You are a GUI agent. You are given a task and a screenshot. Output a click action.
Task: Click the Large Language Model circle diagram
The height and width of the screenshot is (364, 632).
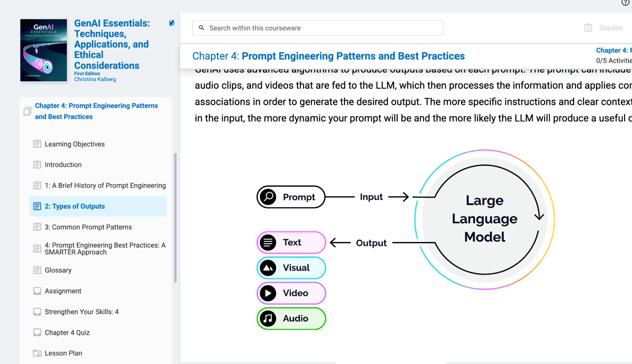tap(484, 219)
